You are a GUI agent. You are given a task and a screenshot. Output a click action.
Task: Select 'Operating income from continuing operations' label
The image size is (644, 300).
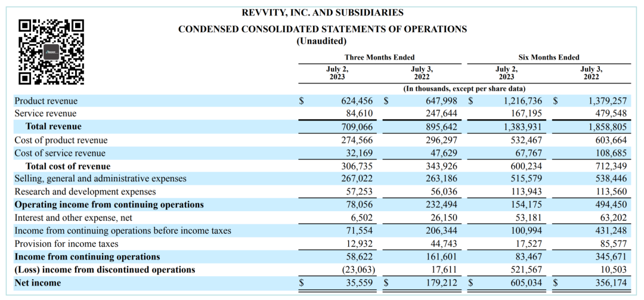click(109, 205)
